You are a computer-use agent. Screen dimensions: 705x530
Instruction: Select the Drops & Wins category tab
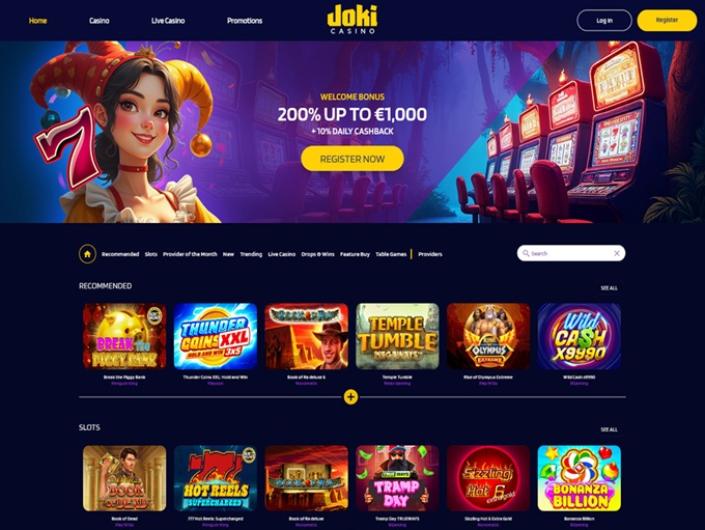pyautogui.click(x=317, y=254)
